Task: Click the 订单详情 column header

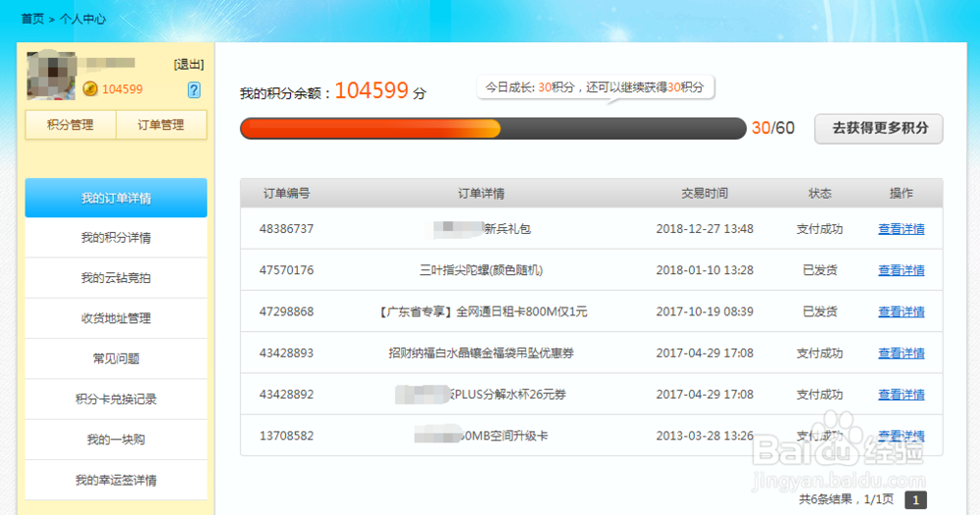Action: [x=481, y=194]
